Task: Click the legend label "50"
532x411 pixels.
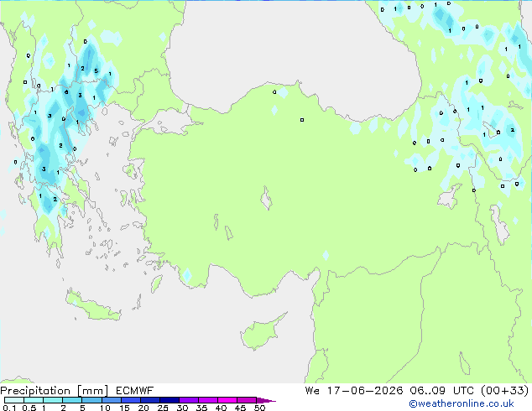Action: click(x=260, y=408)
